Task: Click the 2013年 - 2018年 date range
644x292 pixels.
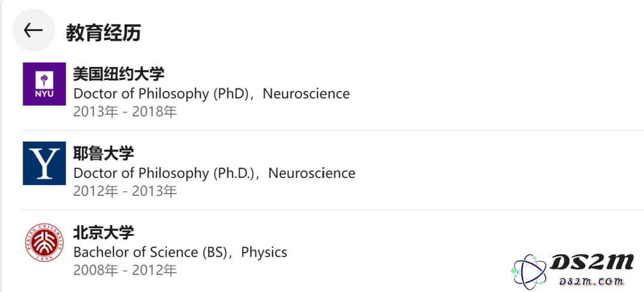Action: point(125,112)
